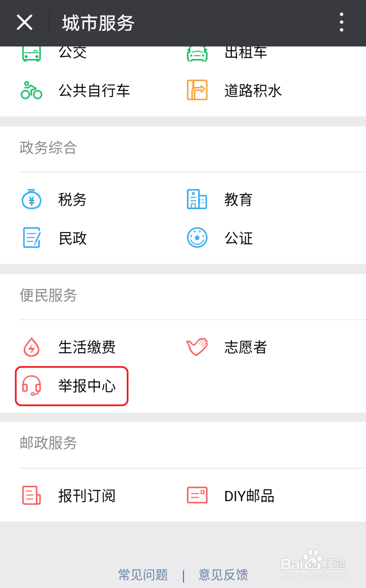The height and width of the screenshot is (588, 366).
Task: Open the 意见反馈 feedback link
Action: coord(223,575)
